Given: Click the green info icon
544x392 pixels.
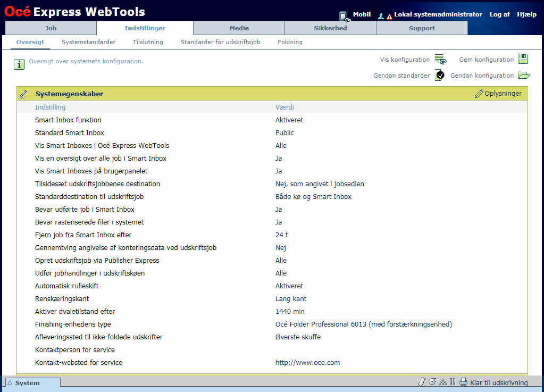Looking at the screenshot, I should pyautogui.click(x=19, y=64).
